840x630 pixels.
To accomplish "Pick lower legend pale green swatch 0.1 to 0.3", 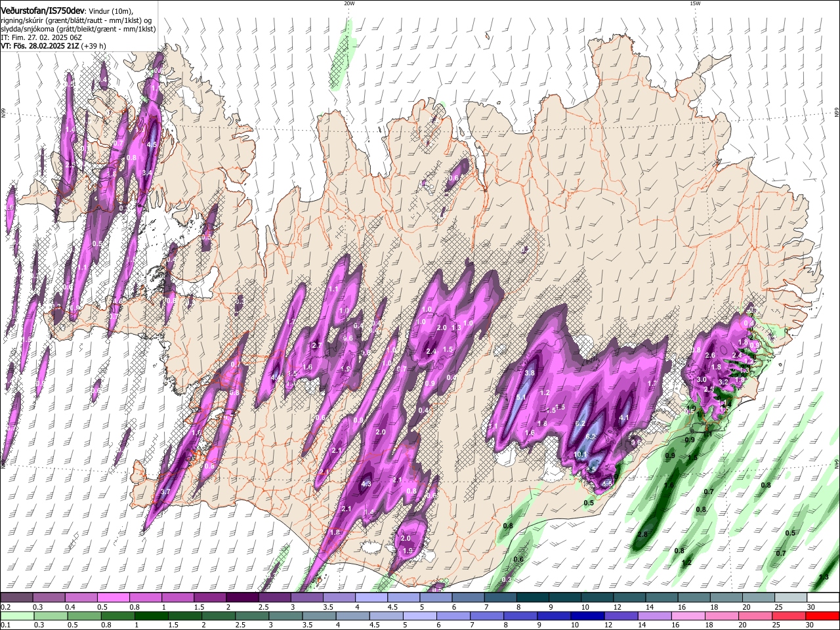I will point(16,616).
